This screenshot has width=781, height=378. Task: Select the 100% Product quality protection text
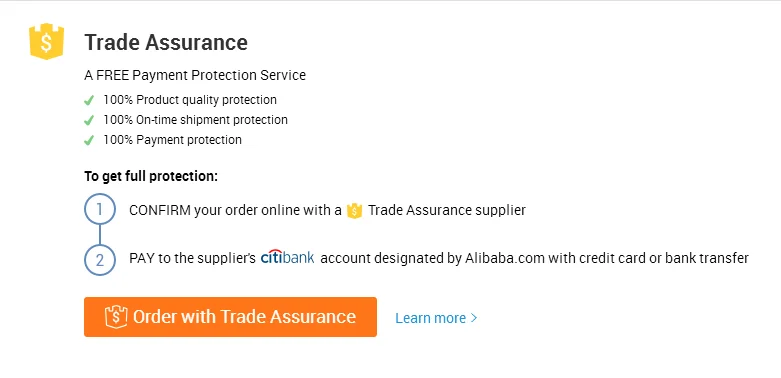tap(190, 100)
